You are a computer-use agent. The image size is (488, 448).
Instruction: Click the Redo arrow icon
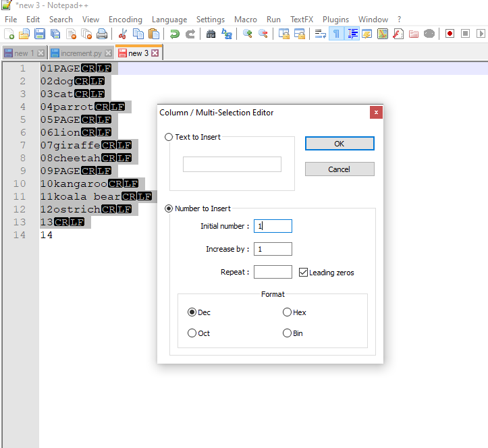(190, 34)
